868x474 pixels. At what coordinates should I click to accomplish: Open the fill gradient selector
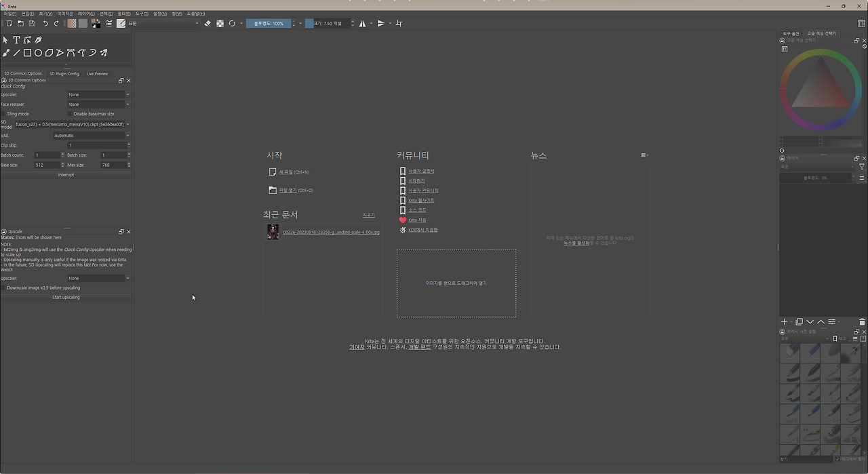[71, 23]
